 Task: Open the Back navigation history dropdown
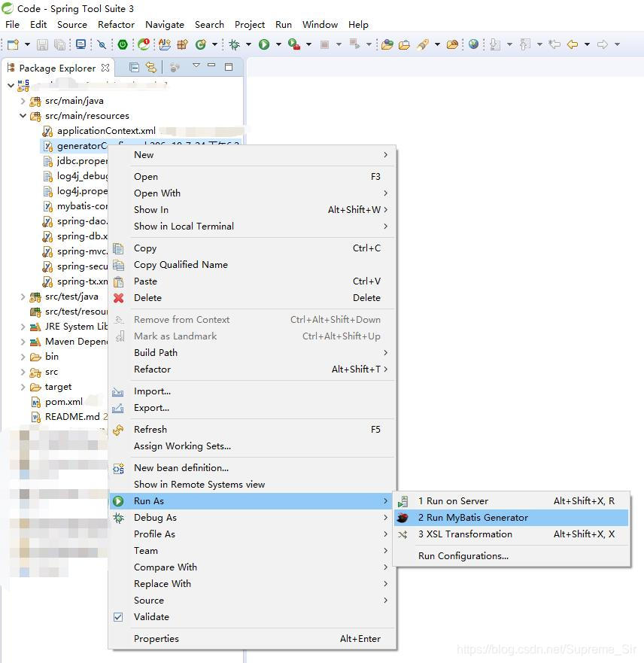coord(587,44)
